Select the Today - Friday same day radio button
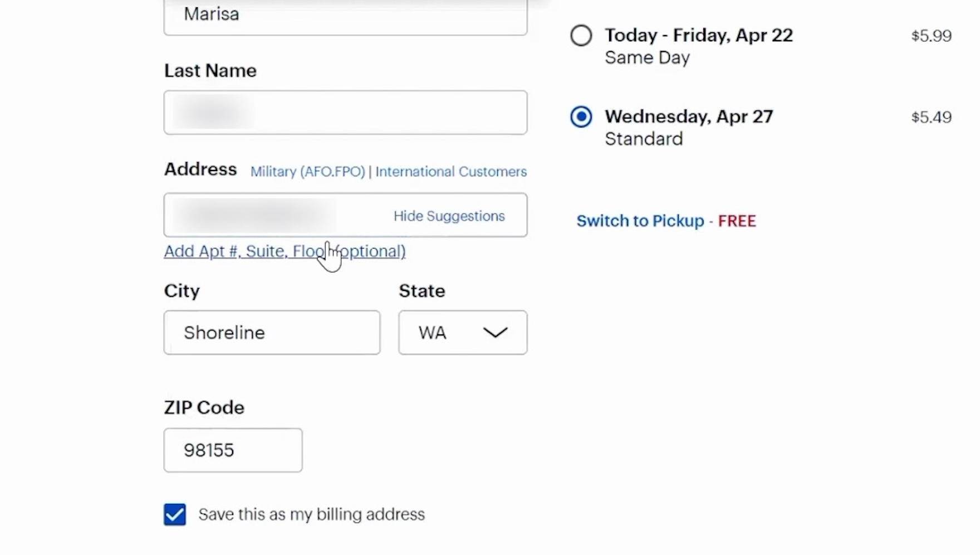 (581, 36)
